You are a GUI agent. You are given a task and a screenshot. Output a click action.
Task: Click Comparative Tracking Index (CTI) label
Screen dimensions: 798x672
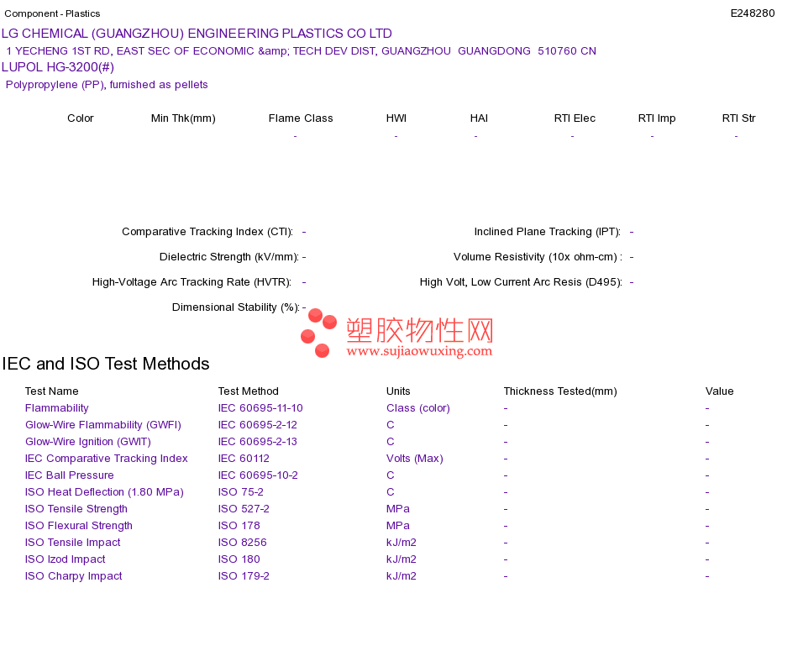(x=207, y=232)
